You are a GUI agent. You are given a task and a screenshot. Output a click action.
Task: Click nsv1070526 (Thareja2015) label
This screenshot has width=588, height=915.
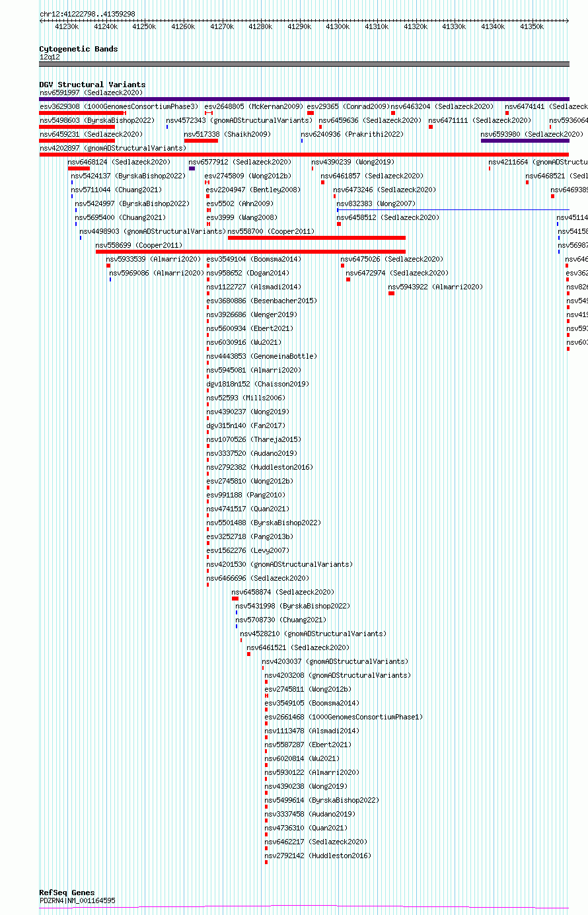pyautogui.click(x=254, y=439)
